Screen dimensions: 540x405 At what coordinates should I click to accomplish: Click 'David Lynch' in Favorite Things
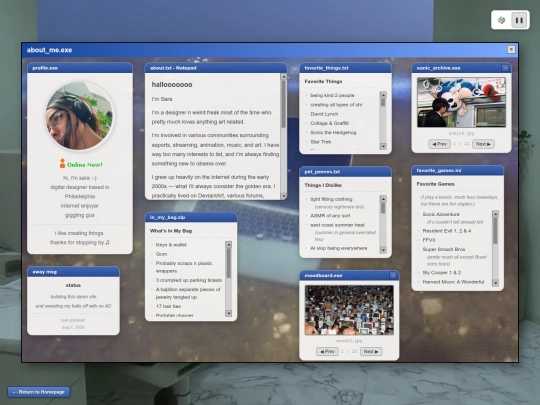click(x=324, y=114)
